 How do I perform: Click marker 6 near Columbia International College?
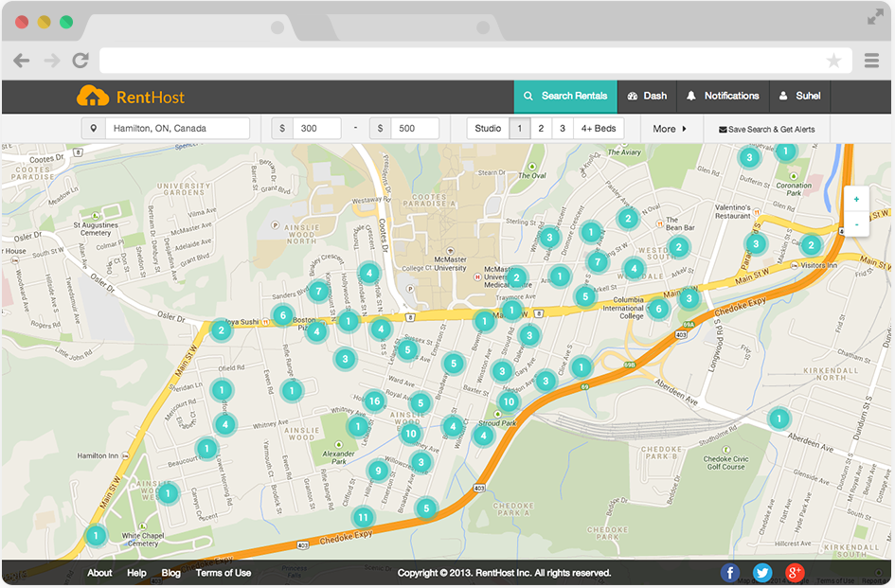[x=658, y=309]
